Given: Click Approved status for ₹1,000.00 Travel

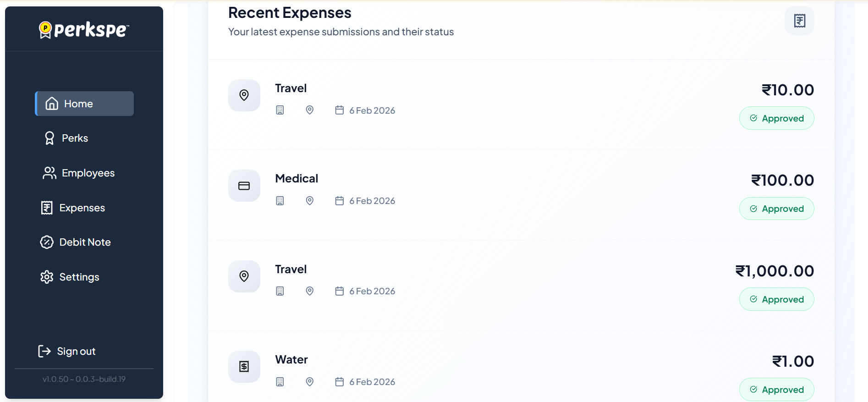Looking at the screenshot, I should (x=776, y=299).
